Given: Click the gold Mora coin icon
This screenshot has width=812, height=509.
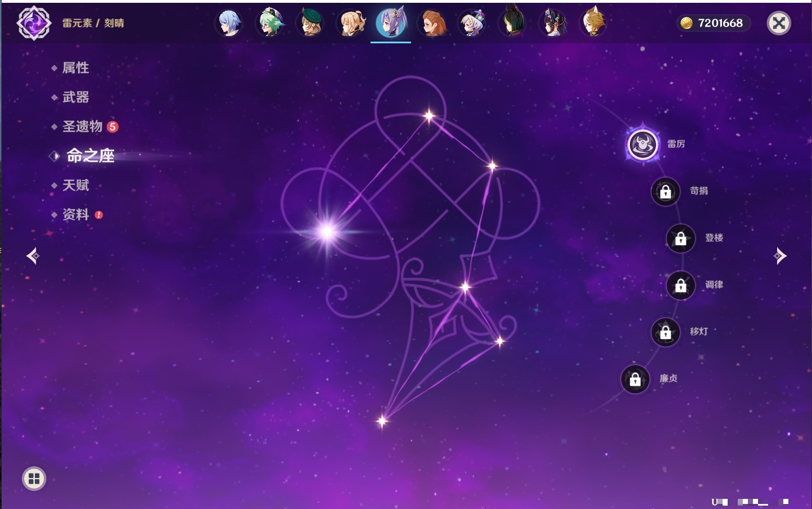Looking at the screenshot, I should [686, 23].
